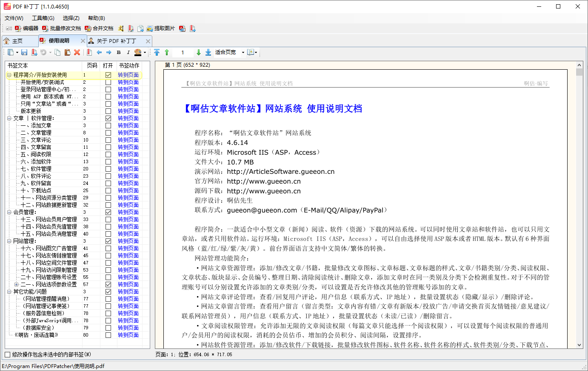This screenshot has height=371, width=588.
Task: Open the bookmark text color palette dropdown
Action: pos(145,52)
